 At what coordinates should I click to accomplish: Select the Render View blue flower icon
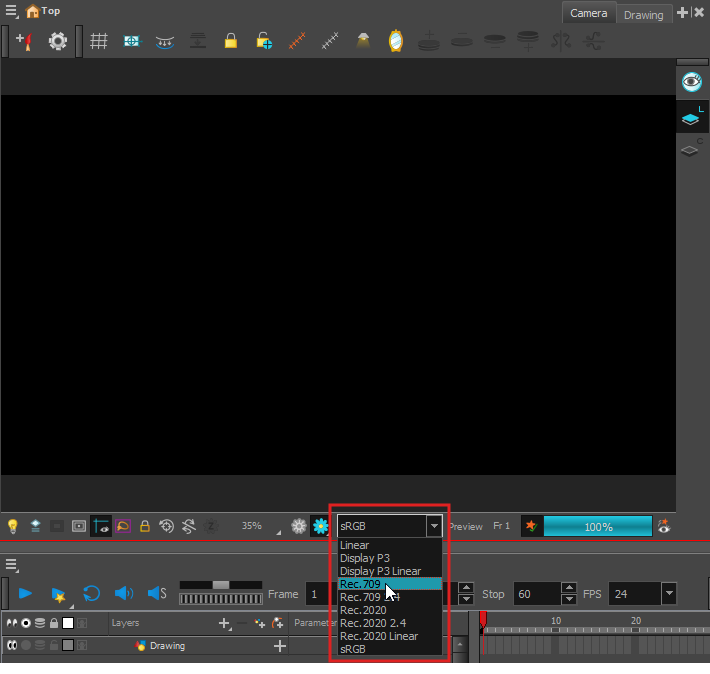click(321, 526)
